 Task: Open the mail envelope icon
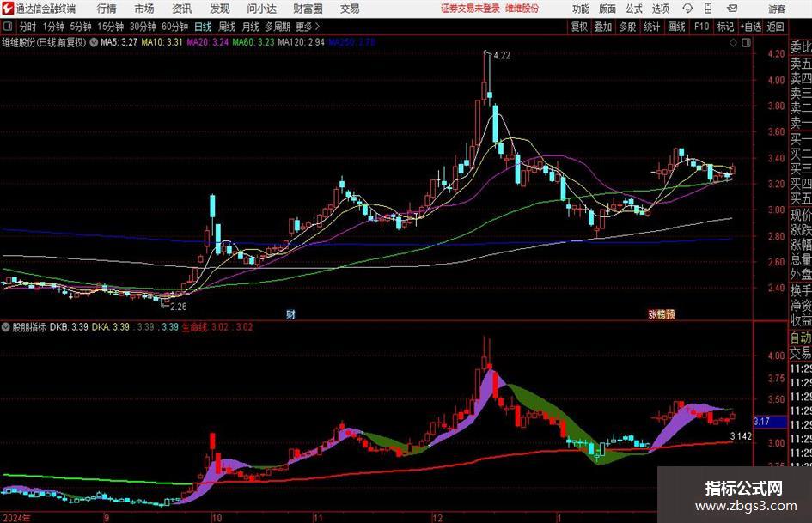tap(732, 9)
